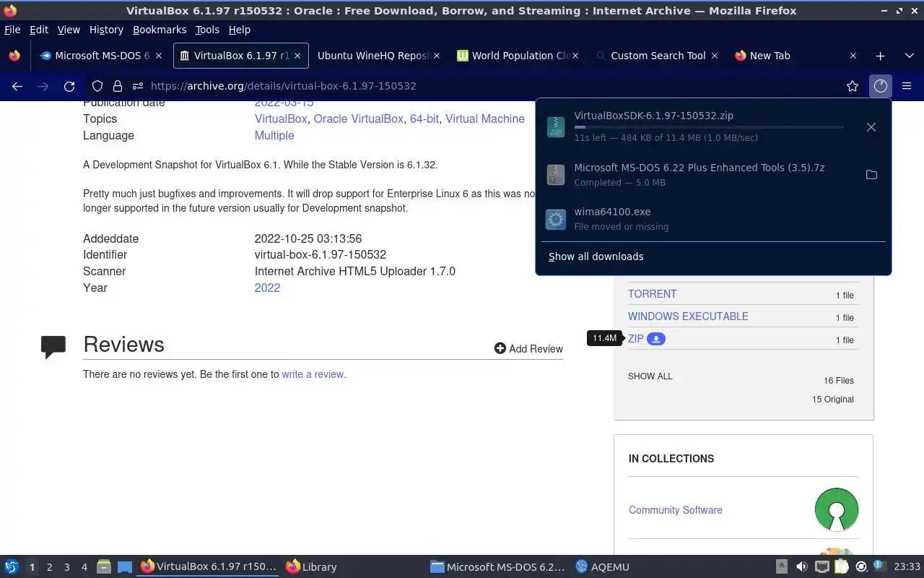This screenshot has height=578, width=924.
Task: Open the Tools menu
Action: pos(207,30)
